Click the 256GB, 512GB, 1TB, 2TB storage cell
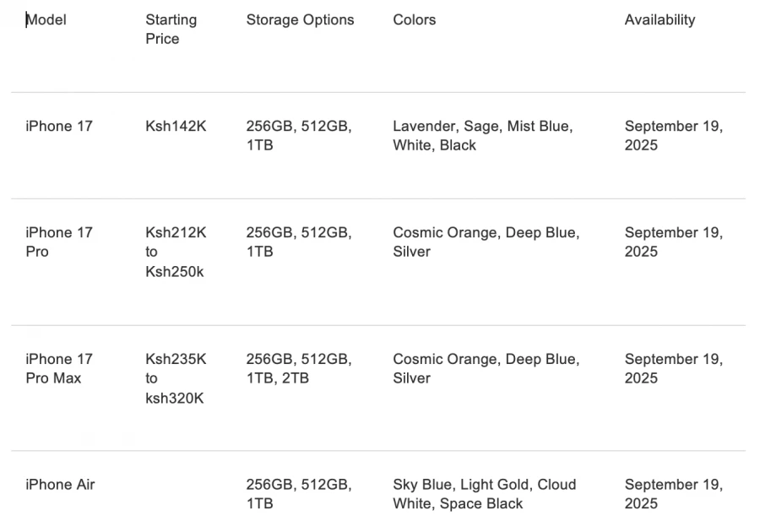Viewport: 776px width, 532px height. tap(299, 368)
